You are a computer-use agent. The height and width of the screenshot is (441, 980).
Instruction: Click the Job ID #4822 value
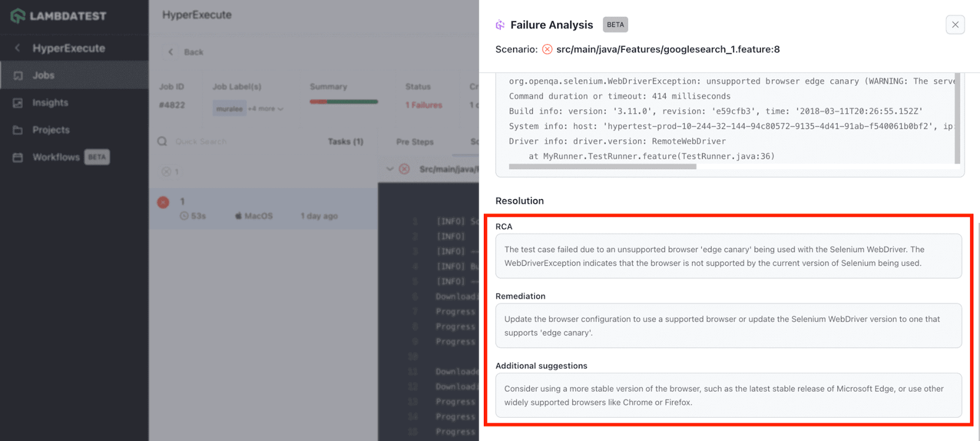click(172, 105)
